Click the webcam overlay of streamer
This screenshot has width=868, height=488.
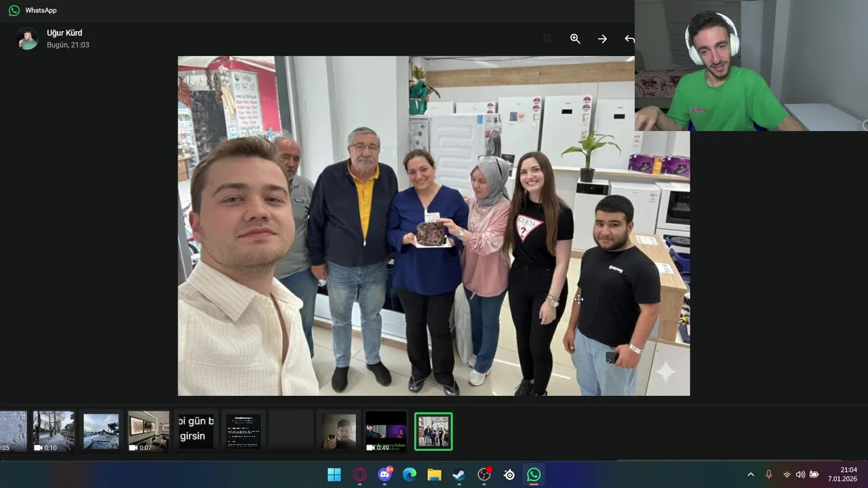coord(751,65)
